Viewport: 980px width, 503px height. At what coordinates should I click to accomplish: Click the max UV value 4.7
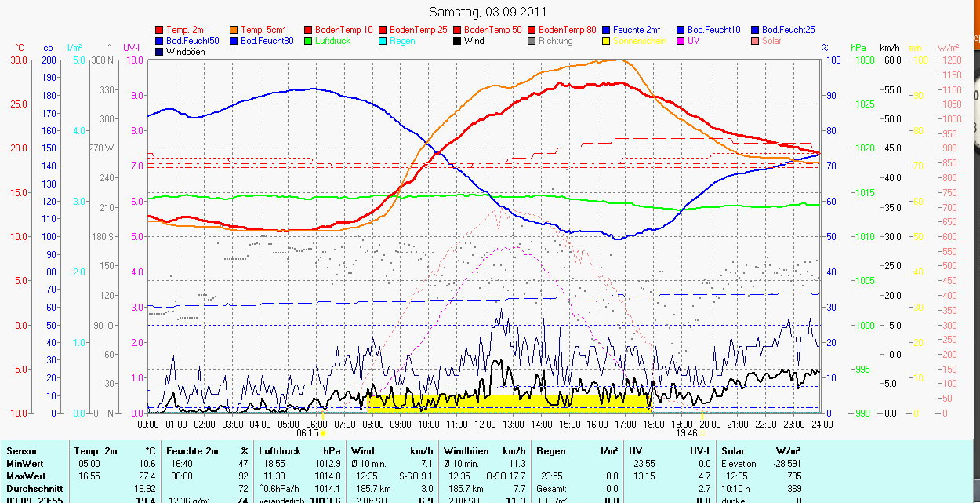[703, 476]
